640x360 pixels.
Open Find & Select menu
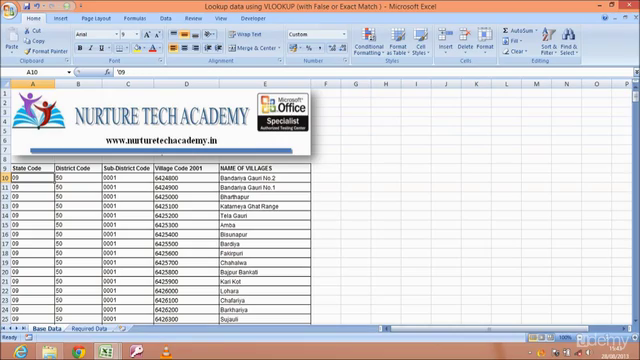pyautogui.click(x=569, y=42)
